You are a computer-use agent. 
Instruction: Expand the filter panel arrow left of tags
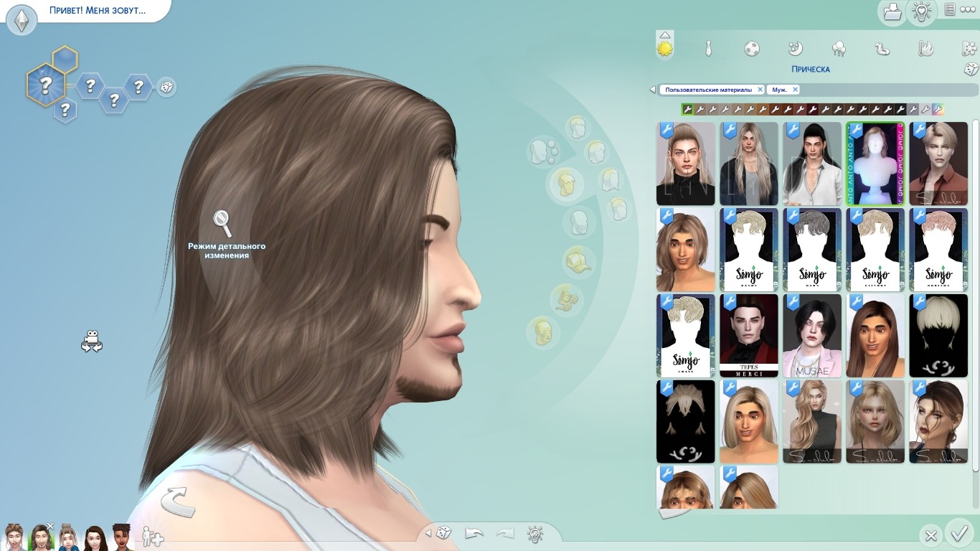point(652,90)
